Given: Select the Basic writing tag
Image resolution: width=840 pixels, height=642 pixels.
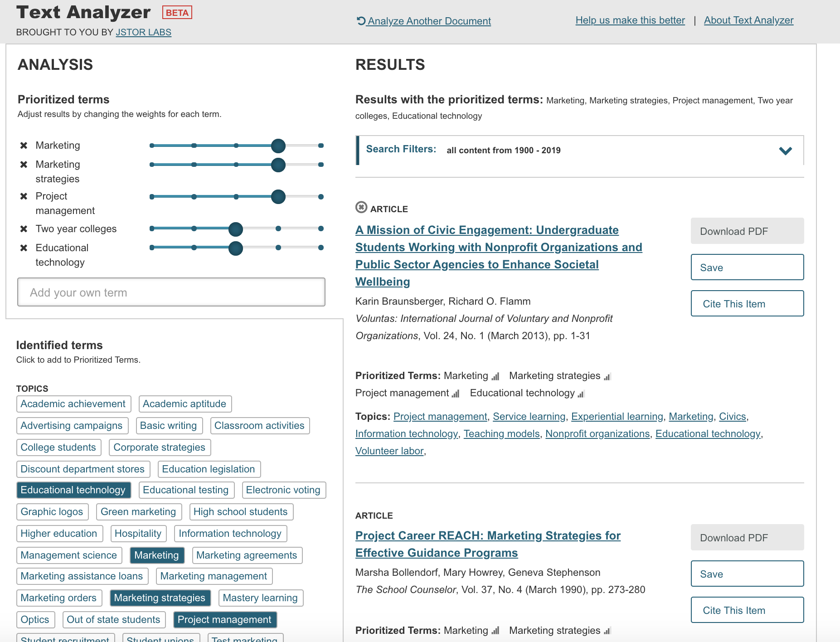Looking at the screenshot, I should click(x=169, y=426).
